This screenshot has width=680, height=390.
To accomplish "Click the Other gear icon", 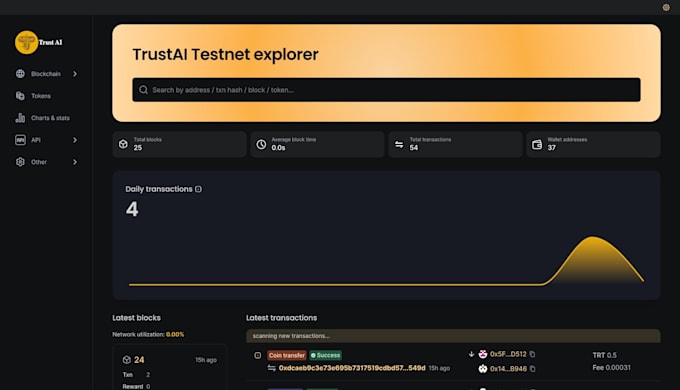I will [x=20, y=162].
